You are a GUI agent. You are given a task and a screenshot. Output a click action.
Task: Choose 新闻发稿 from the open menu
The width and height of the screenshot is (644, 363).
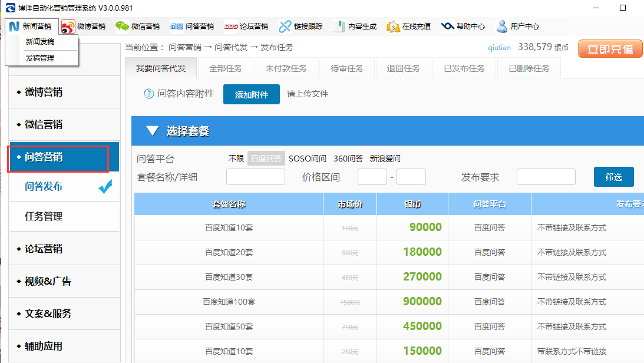[39, 43]
